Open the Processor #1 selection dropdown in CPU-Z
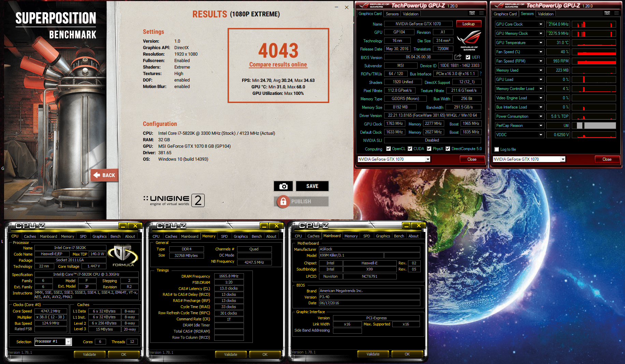This screenshot has width=625, height=364. (68, 341)
